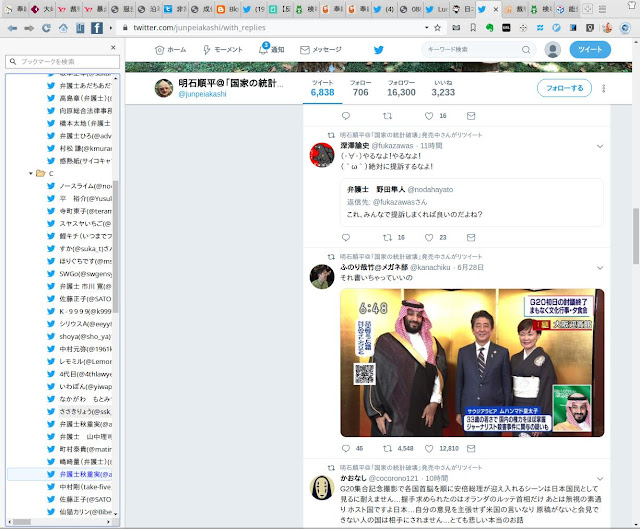
Task: View following (フォロー) 706 list
Action: click(360, 88)
